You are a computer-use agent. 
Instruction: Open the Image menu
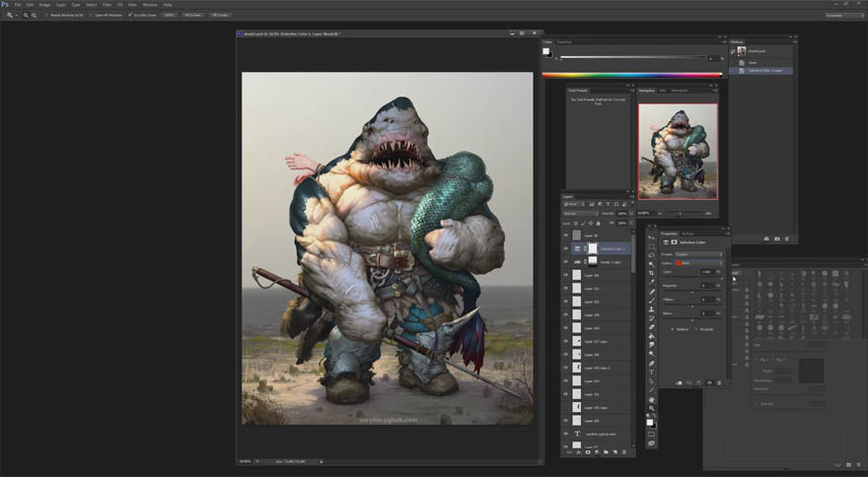click(x=44, y=4)
